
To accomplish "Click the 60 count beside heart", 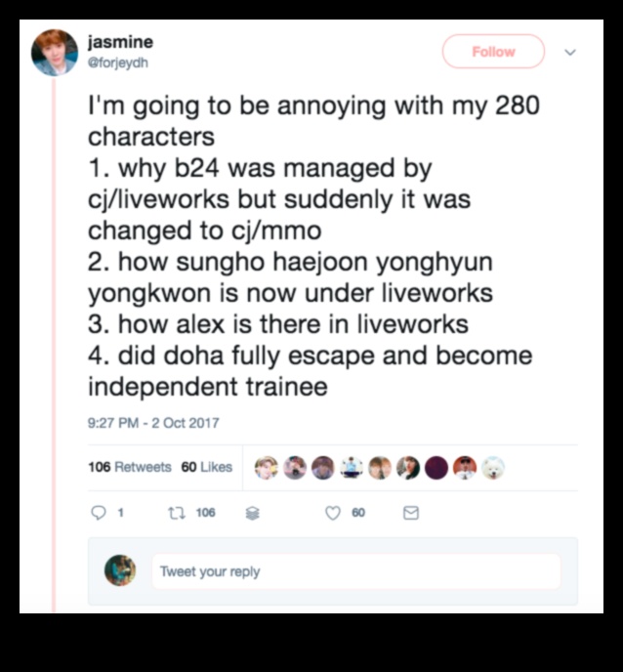I will click(358, 513).
